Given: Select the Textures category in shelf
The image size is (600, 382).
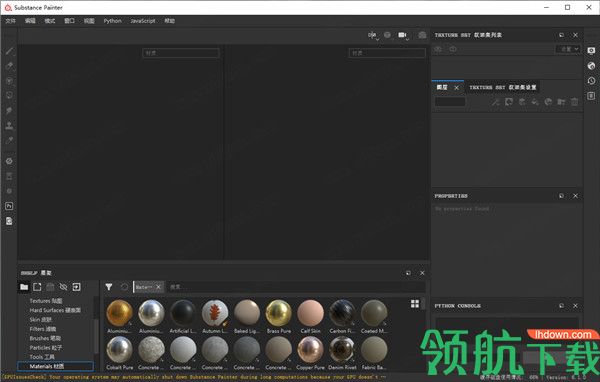Looking at the screenshot, I should coord(46,301).
